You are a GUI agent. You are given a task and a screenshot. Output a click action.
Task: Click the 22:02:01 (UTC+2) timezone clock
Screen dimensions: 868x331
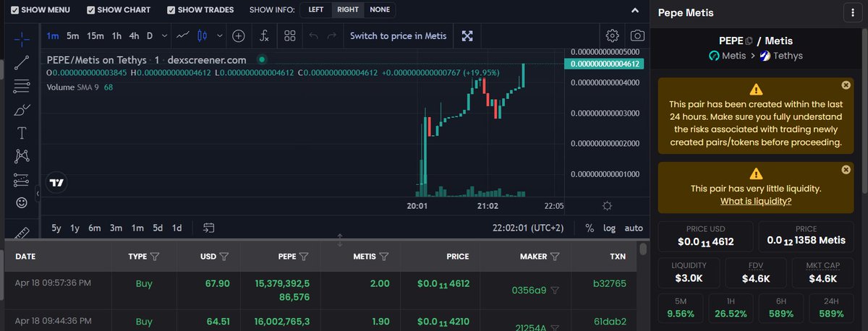(x=528, y=228)
